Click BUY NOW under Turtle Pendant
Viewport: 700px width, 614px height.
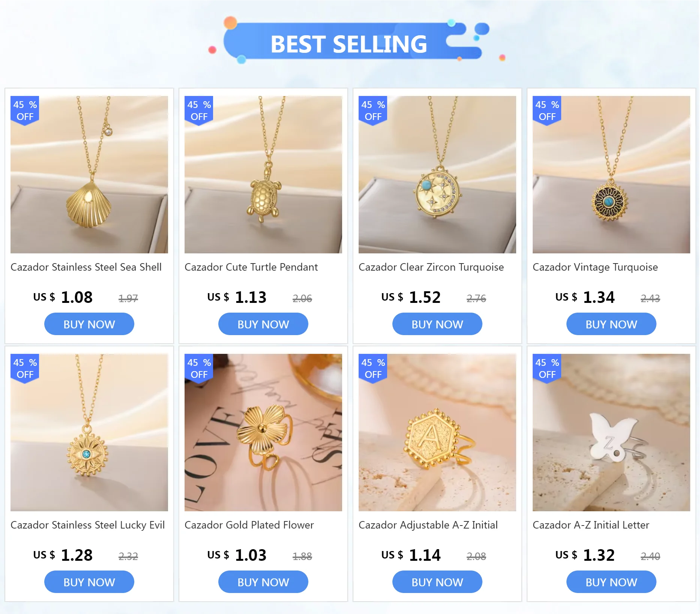[x=263, y=324]
